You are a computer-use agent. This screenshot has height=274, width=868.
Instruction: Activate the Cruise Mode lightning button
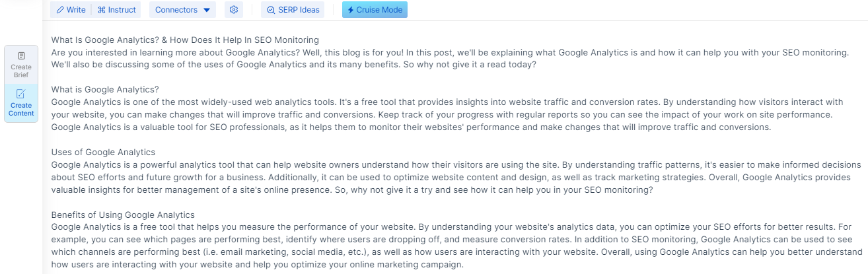point(375,10)
